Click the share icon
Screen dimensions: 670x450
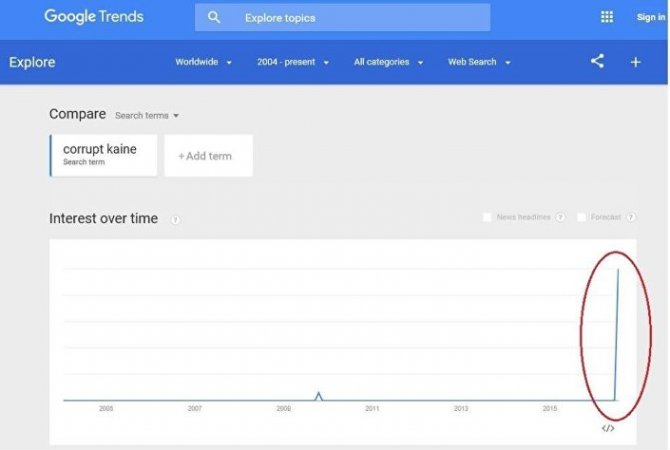(597, 61)
